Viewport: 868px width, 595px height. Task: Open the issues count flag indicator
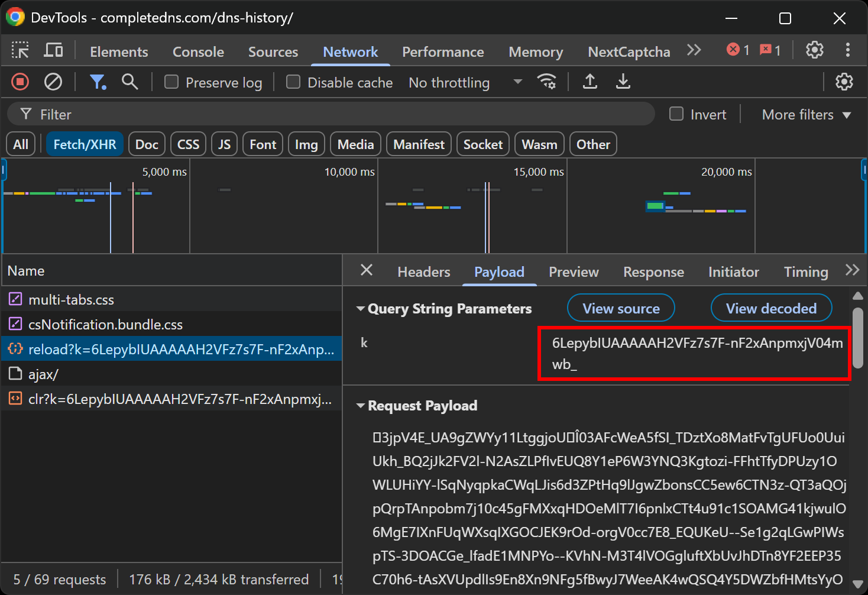pos(770,50)
